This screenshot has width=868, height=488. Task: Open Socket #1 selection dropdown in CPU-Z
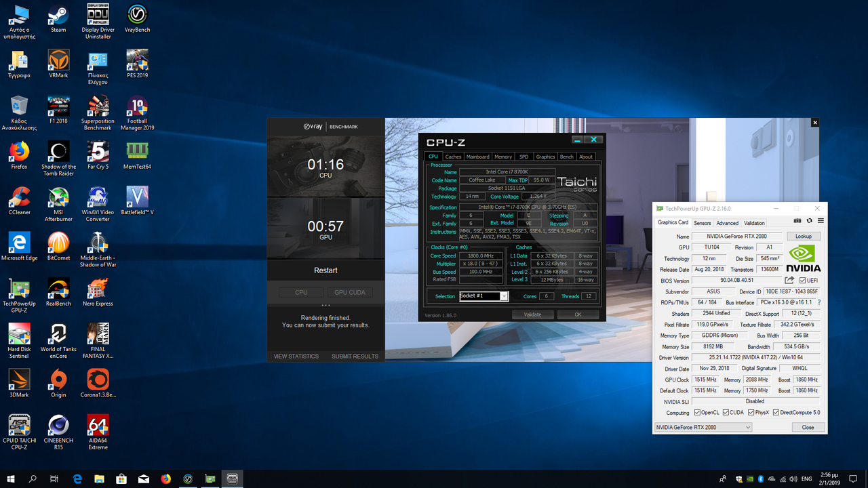[x=484, y=296]
